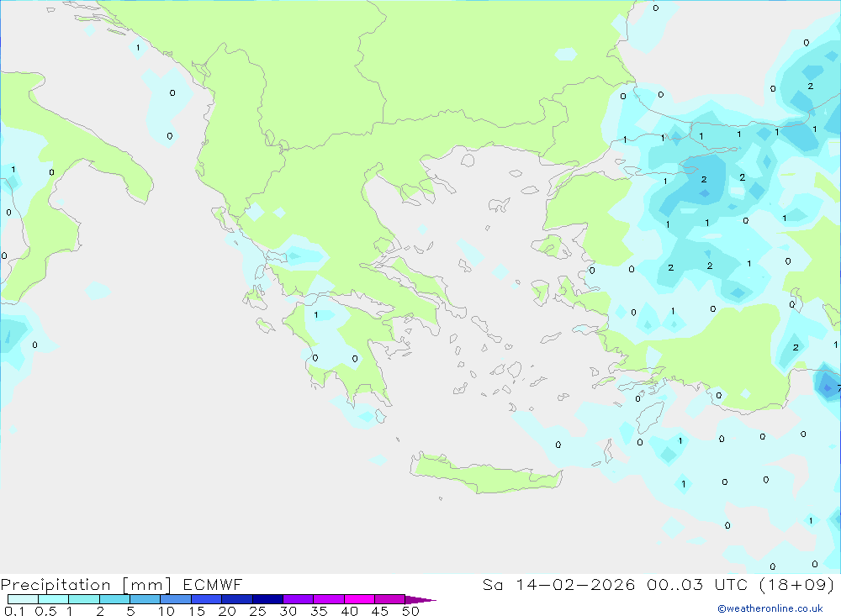Click the 'Precipitation [mm]' title text
The height and width of the screenshot is (616, 841).
[86, 585]
